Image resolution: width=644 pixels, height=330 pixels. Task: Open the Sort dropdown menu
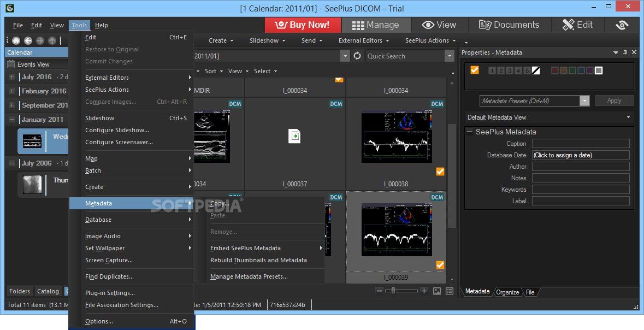(x=214, y=71)
